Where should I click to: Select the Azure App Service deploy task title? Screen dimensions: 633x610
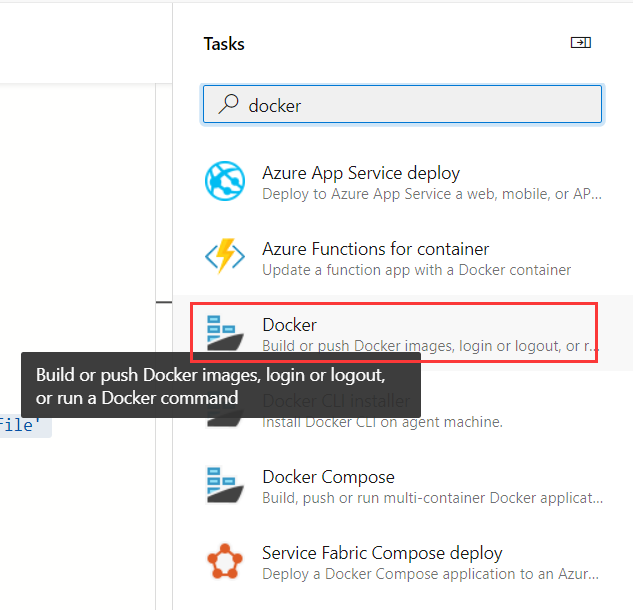(361, 173)
